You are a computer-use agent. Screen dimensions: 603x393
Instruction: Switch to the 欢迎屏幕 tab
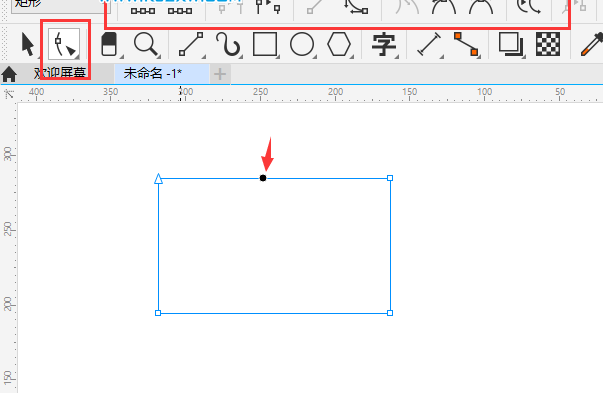pyautogui.click(x=60, y=73)
